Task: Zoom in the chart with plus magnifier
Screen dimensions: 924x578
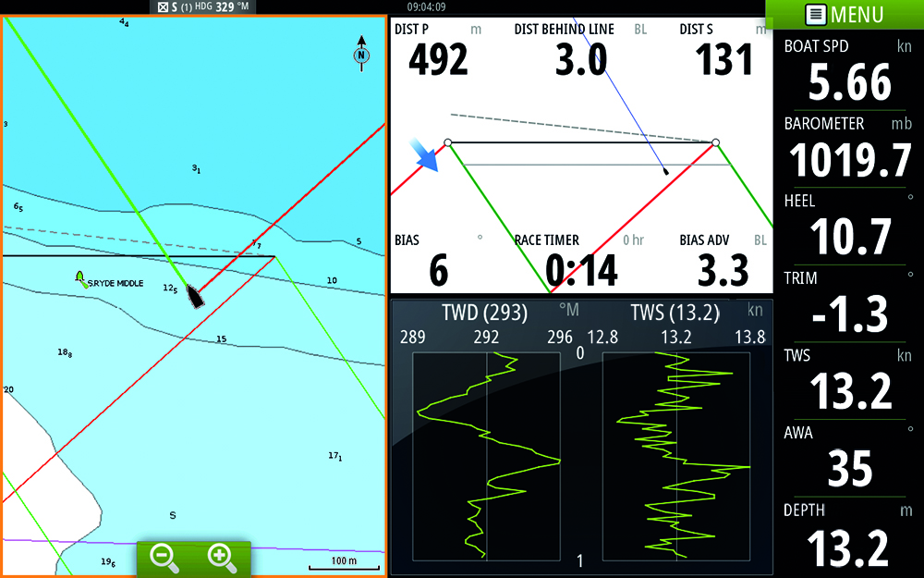Action: tap(223, 559)
